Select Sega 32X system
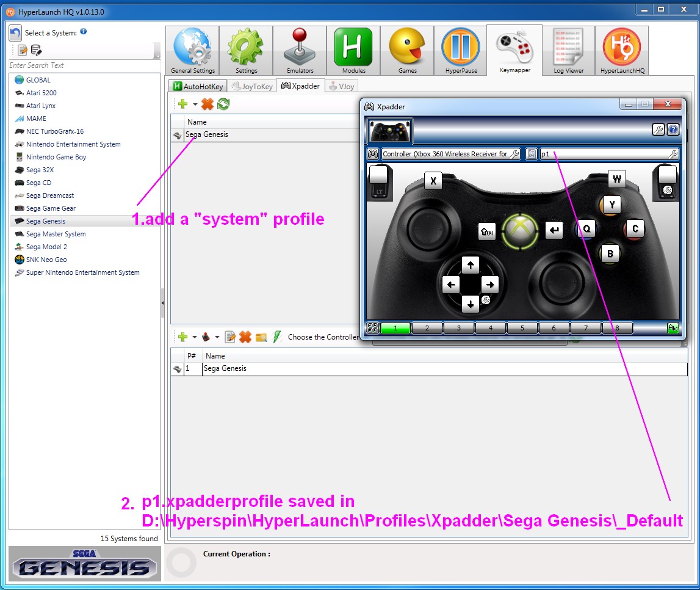Screen dimensions: 700x590 (40, 170)
